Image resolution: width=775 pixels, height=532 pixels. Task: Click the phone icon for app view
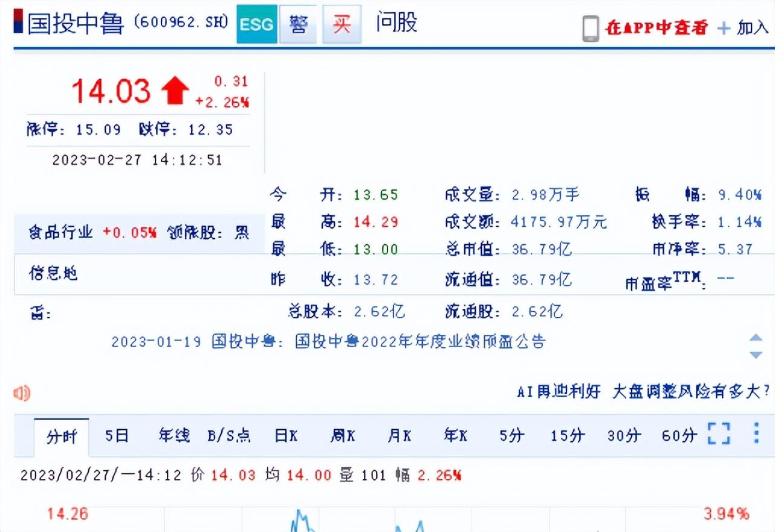click(591, 28)
